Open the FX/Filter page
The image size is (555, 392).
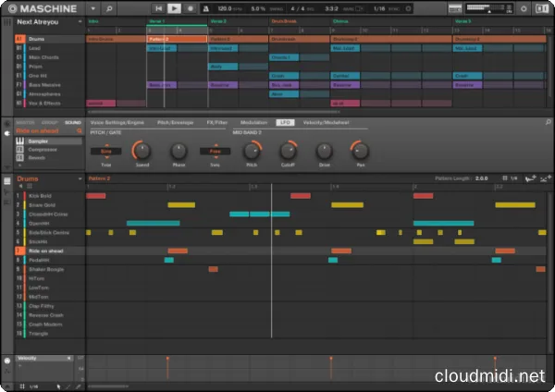point(217,122)
